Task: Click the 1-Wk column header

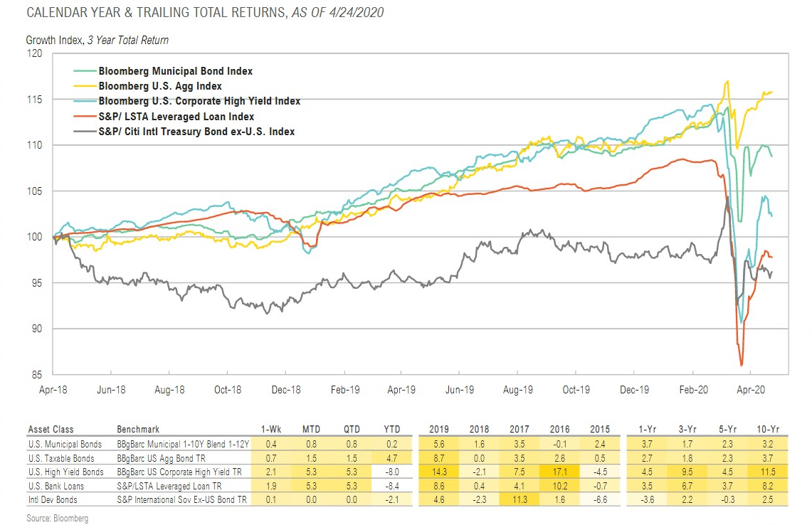Action: pos(271,429)
